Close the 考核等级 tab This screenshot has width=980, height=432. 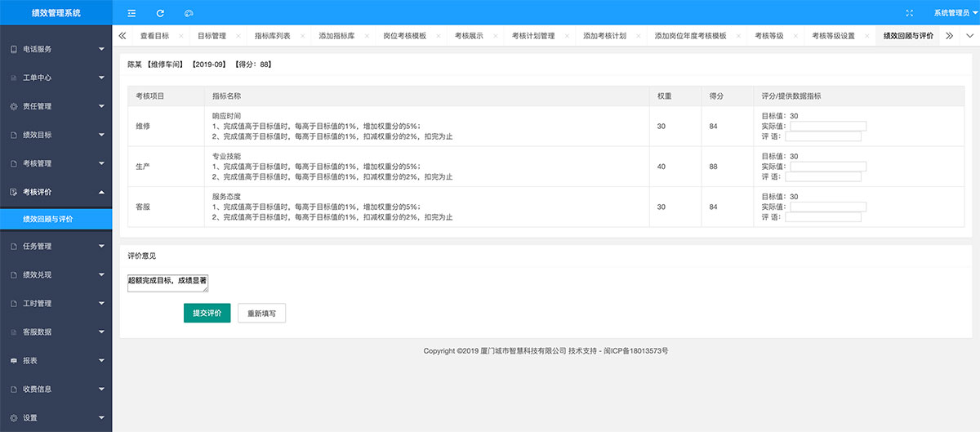point(794,36)
